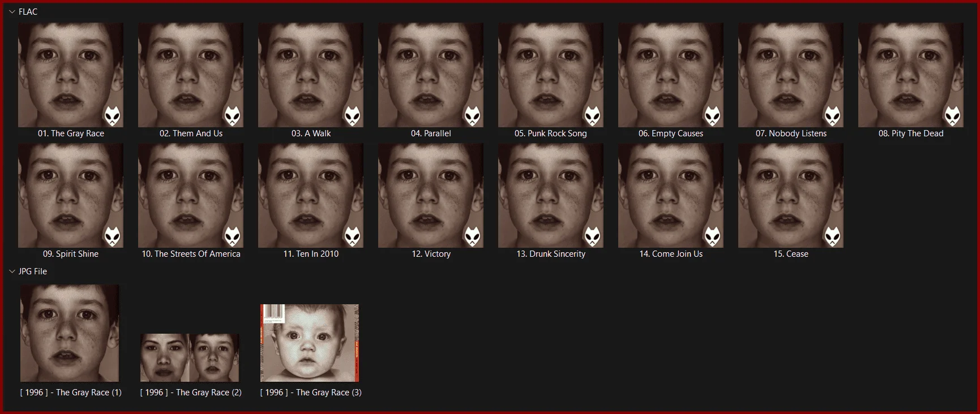980x414 pixels.
Task: Click the file name '05. Punk Rock Song'
Action: click(551, 133)
